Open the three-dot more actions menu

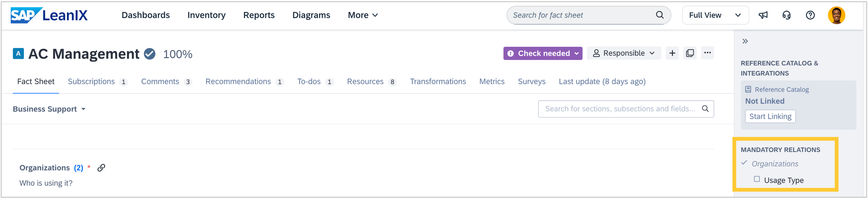pos(707,53)
